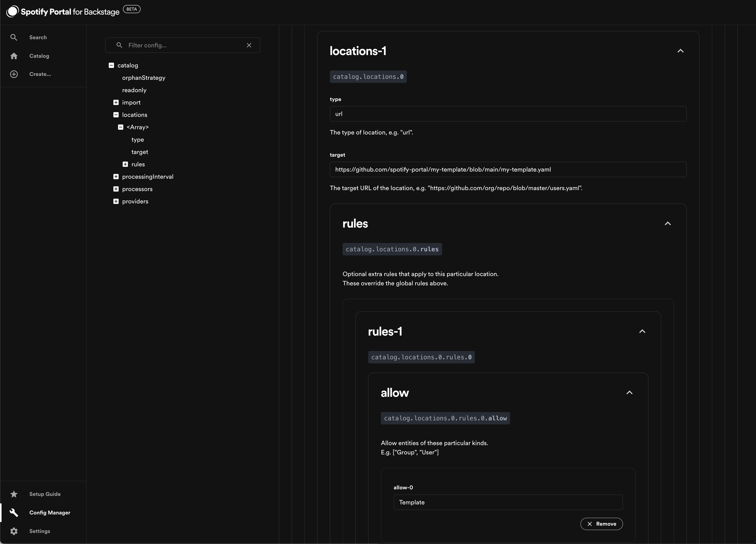756x544 pixels.
Task: Click the catalog label in tree
Action: coord(128,65)
